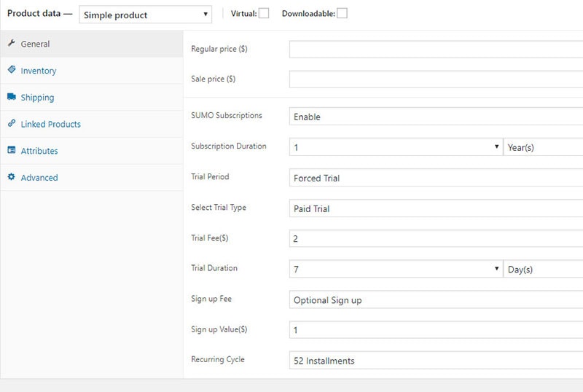Image resolution: width=583 pixels, height=392 pixels.
Task: Open the Linked Products tab
Action: click(x=50, y=125)
